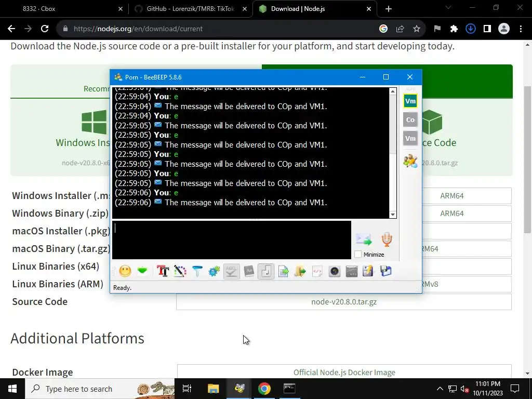Click the send file icon in BeeBEEP
This screenshot has height=399, width=532.
coord(283,271)
